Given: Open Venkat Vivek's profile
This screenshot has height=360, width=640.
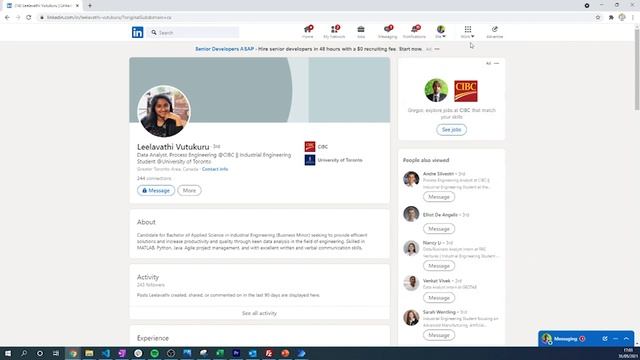Looking at the screenshot, I should [x=437, y=281].
